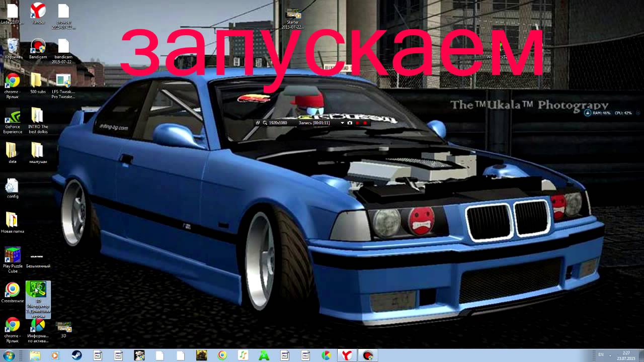
Task: Click the Windows Start button
Action: click(9, 355)
